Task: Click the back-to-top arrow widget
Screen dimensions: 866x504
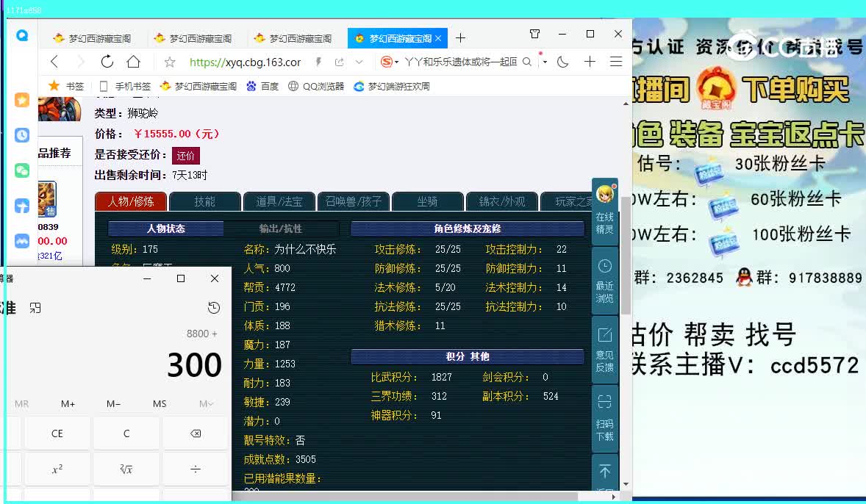Action: point(605,472)
